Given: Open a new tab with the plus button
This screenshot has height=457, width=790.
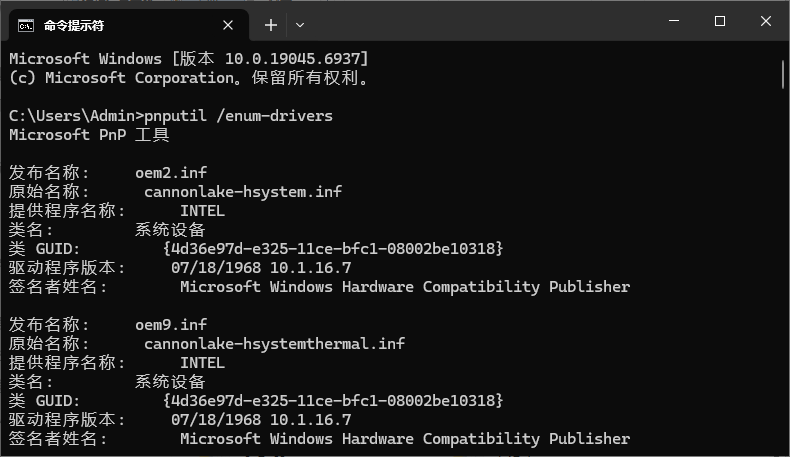Looking at the screenshot, I should tap(270, 24).
